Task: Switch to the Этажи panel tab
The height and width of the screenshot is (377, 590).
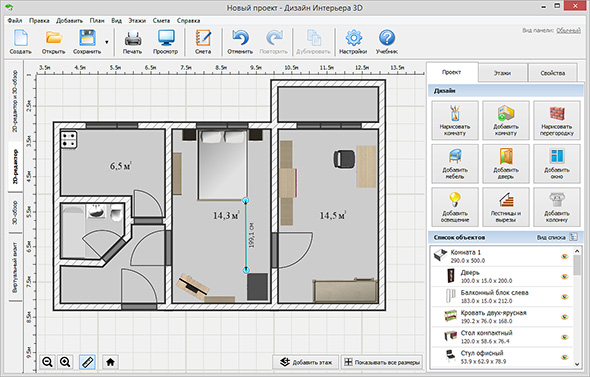Action: point(502,73)
